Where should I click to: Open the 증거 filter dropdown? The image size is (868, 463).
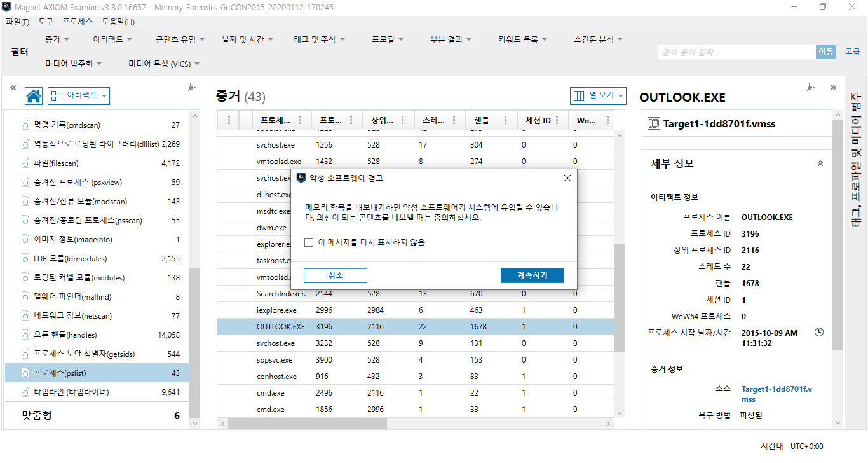[x=57, y=39]
